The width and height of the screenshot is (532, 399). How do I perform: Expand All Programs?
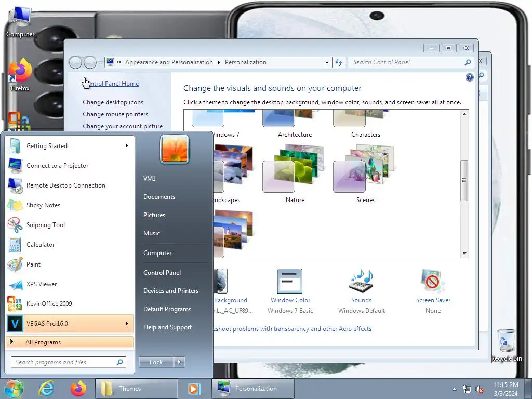click(70, 342)
